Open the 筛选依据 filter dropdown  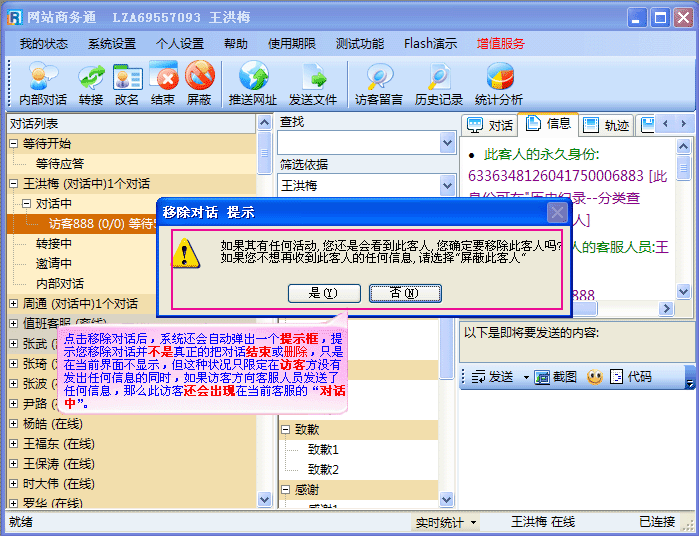447,186
